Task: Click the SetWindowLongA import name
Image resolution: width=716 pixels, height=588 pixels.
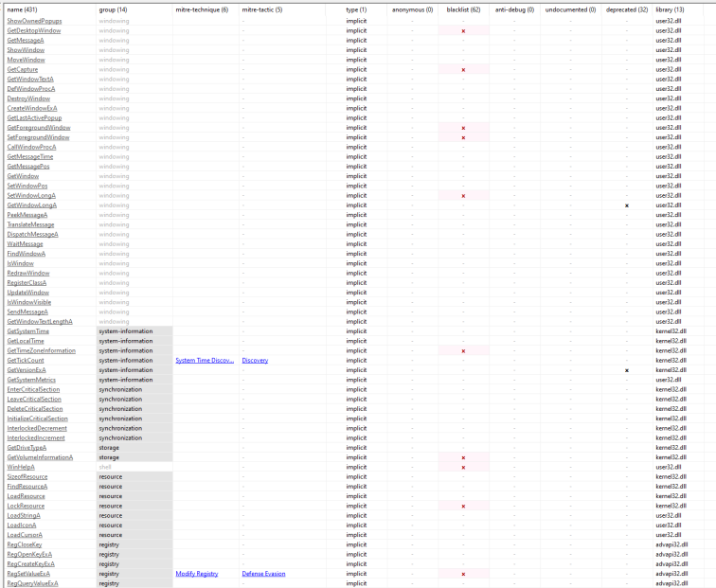Action: point(31,195)
